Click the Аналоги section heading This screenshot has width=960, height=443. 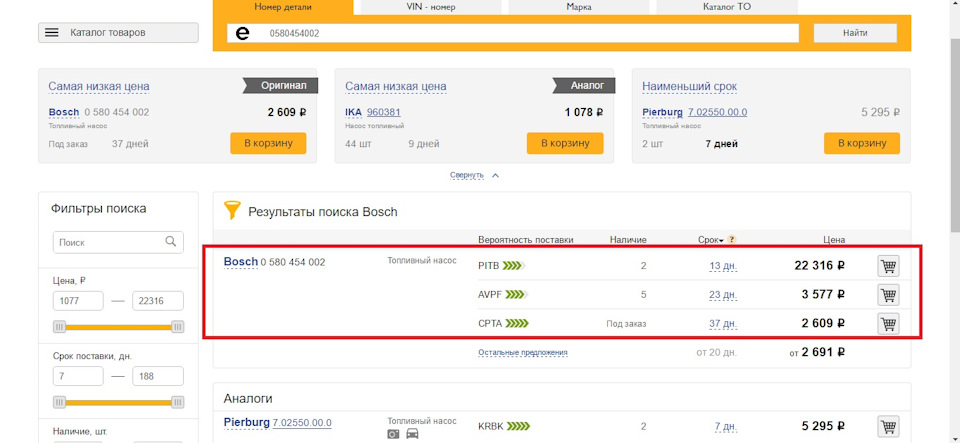248,398
